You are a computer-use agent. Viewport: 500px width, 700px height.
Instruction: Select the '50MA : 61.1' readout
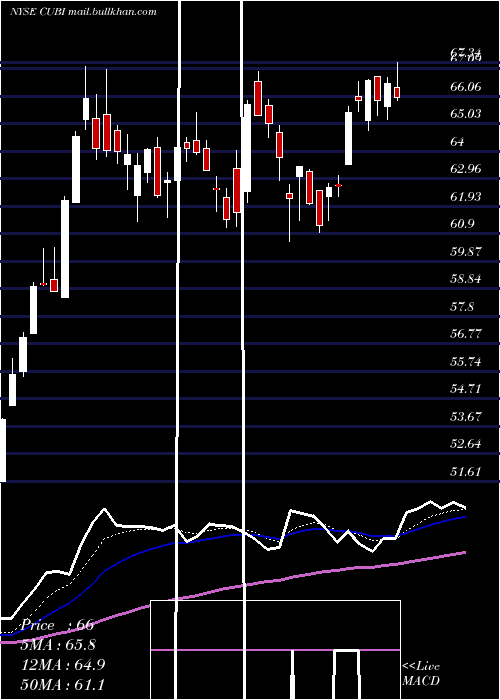tap(63, 684)
